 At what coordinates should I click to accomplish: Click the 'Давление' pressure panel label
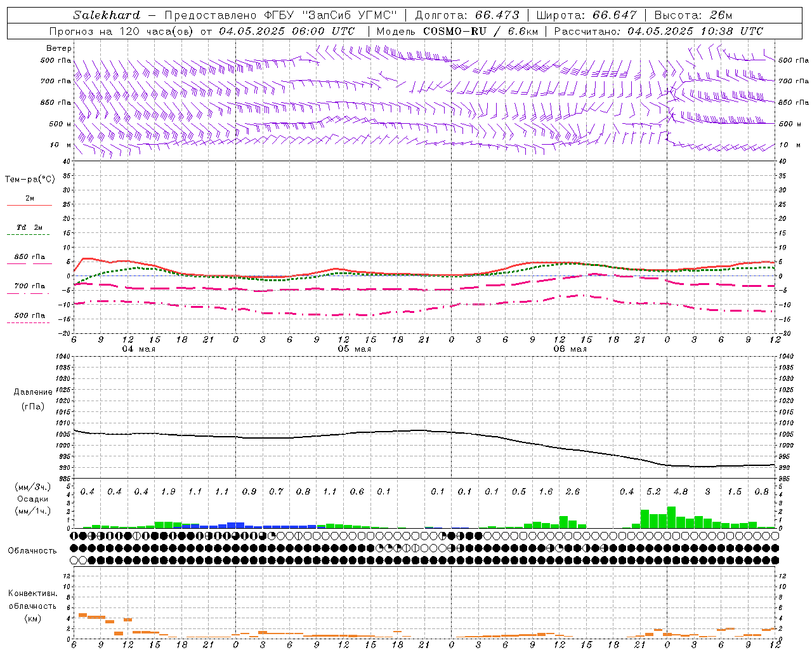coord(32,392)
